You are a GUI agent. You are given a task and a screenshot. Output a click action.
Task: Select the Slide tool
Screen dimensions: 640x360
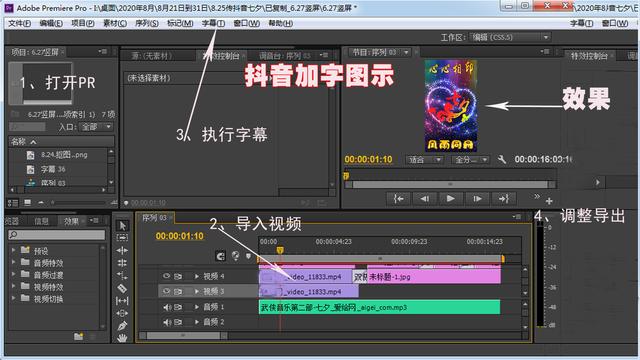point(122,313)
